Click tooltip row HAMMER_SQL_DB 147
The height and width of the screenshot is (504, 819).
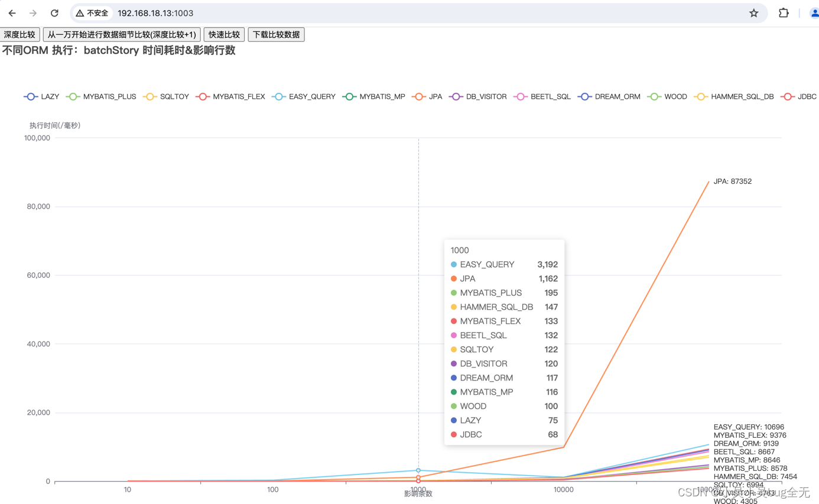504,307
